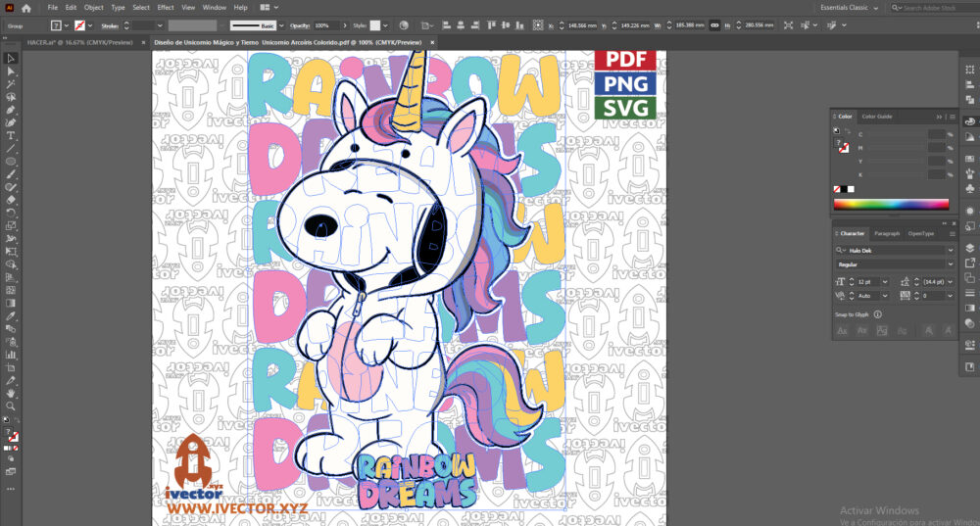
Task: Open the graphic Style dropdown
Action: [385, 25]
